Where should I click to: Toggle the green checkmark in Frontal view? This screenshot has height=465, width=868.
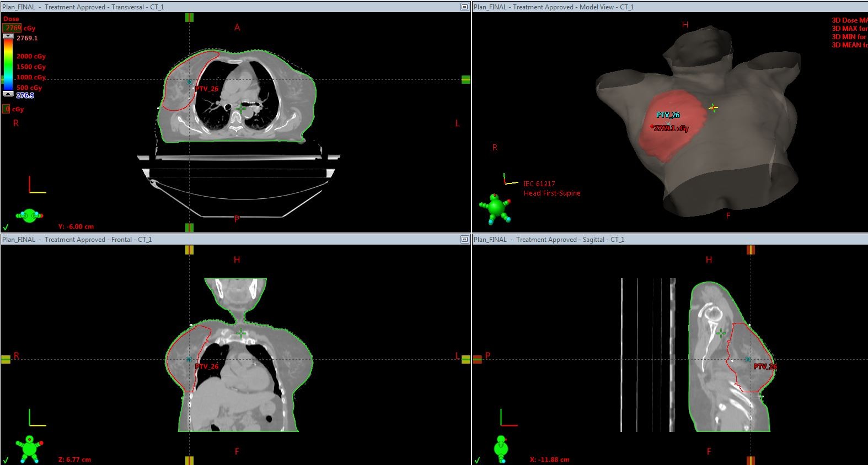click(6, 459)
